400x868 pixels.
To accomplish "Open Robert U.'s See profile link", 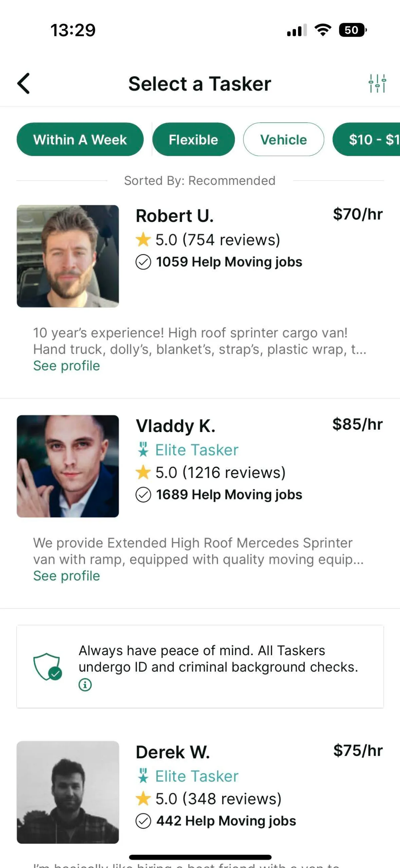I will [x=67, y=366].
